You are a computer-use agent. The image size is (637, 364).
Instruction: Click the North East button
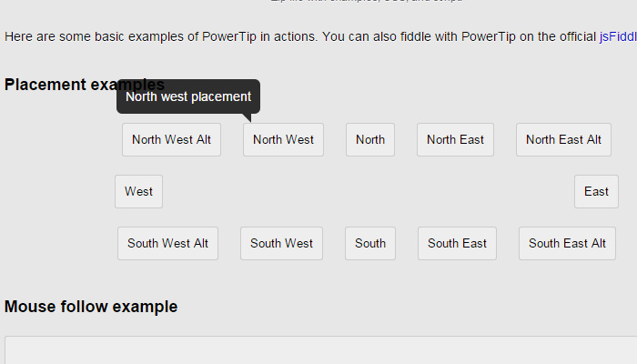point(455,140)
